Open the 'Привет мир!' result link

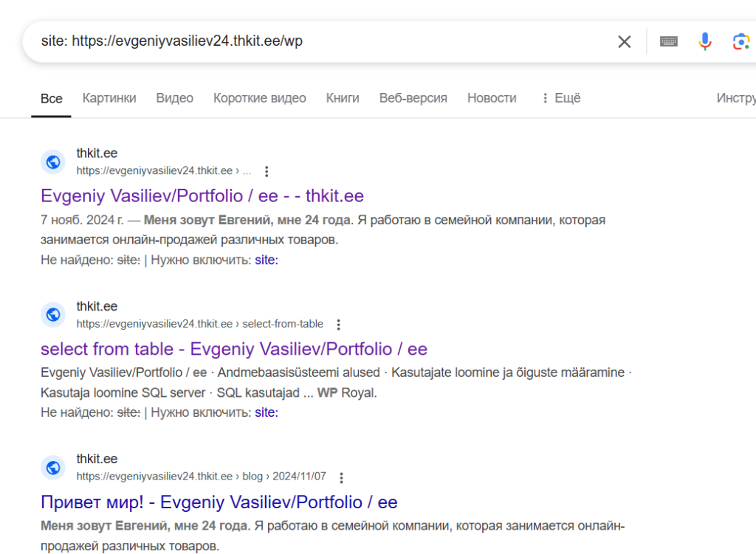coord(219,502)
